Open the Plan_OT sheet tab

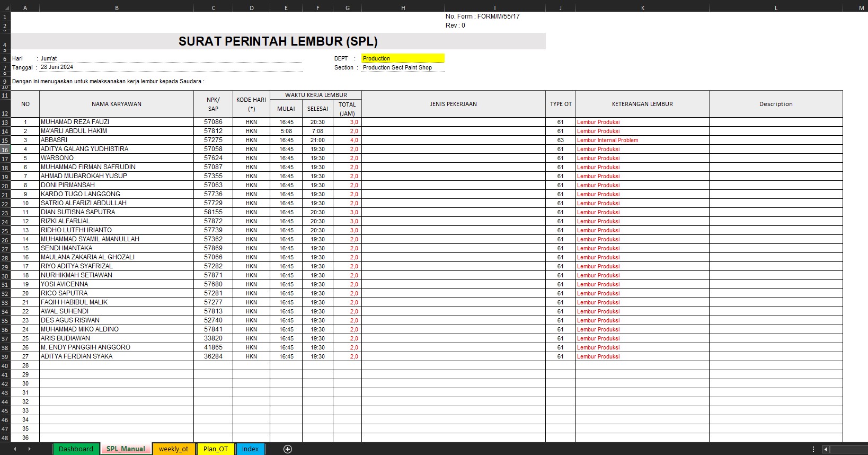[x=215, y=449]
